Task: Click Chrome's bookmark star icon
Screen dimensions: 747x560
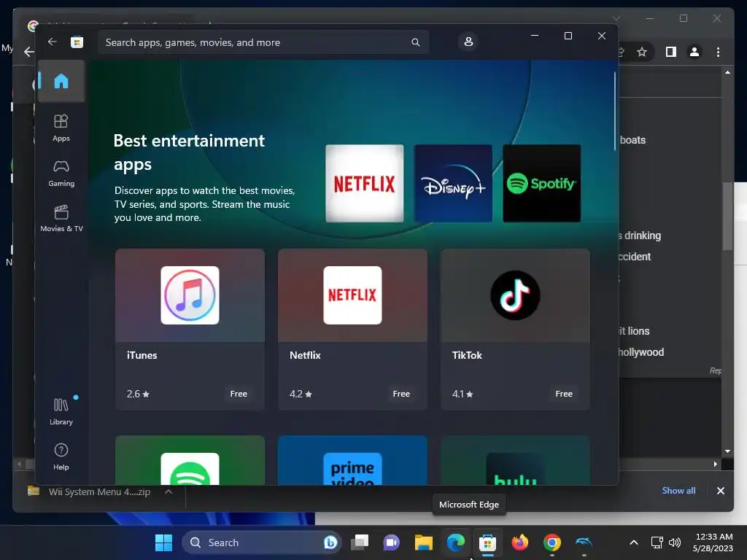Action: (642, 52)
